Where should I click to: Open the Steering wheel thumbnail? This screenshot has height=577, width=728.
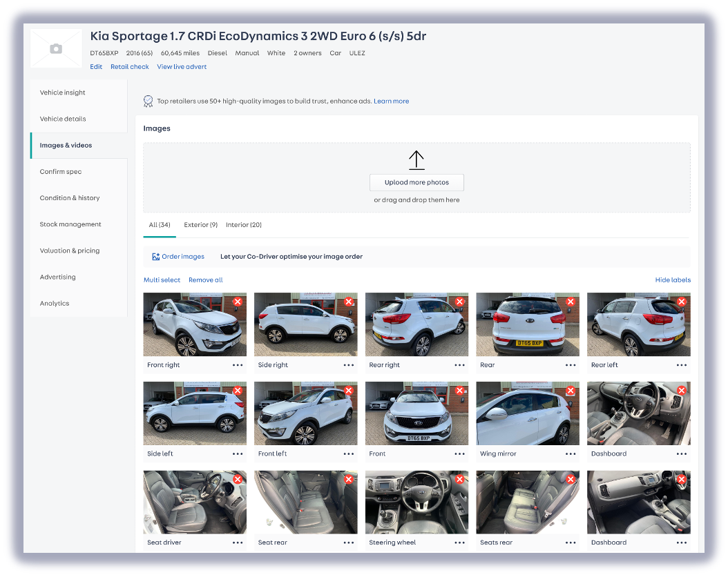[x=416, y=502]
